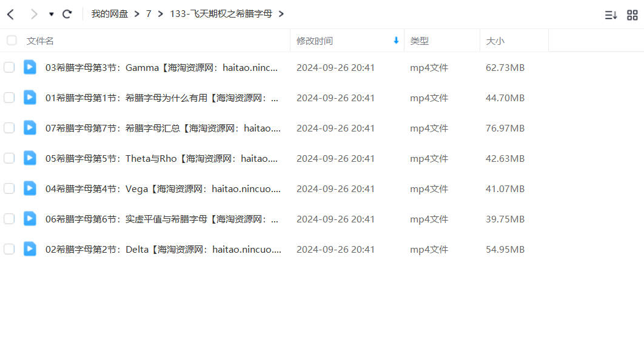Open the navigation history dropdown triangle
This screenshot has width=644, height=363.
[x=52, y=15]
